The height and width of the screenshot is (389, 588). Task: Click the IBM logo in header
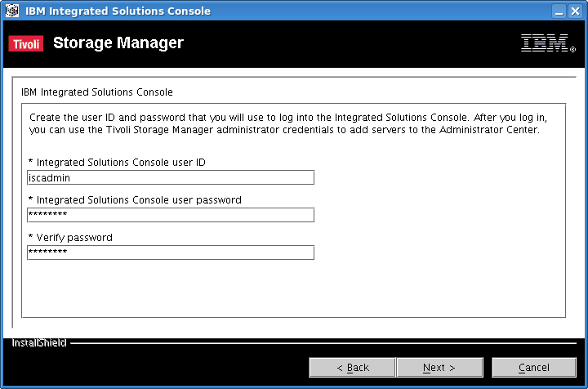point(548,43)
